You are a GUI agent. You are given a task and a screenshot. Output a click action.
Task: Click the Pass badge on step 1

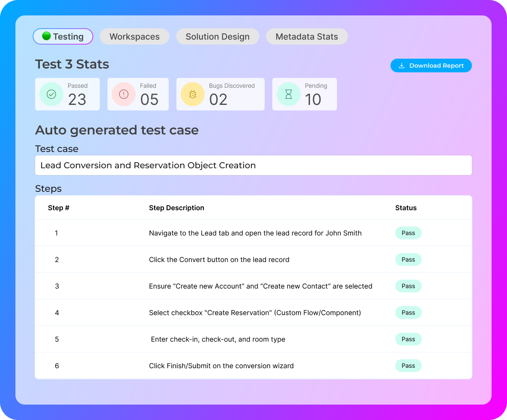[408, 233]
